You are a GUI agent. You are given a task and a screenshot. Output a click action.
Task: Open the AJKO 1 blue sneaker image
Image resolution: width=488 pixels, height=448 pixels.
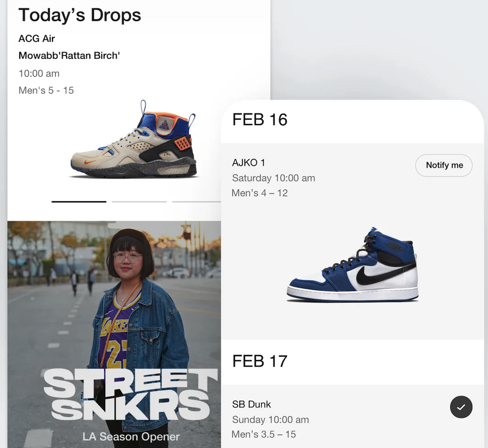tap(352, 265)
